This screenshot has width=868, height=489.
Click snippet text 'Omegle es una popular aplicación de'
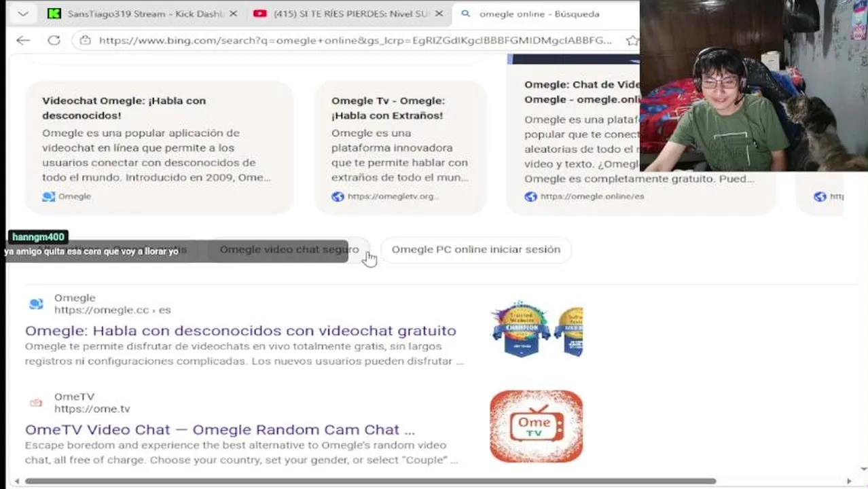(141, 133)
